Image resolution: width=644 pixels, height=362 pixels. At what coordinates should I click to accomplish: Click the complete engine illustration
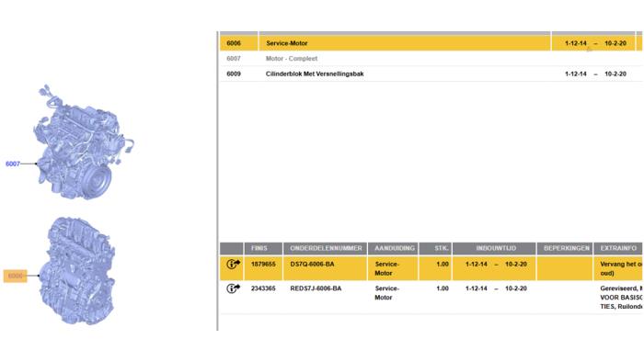84,142
